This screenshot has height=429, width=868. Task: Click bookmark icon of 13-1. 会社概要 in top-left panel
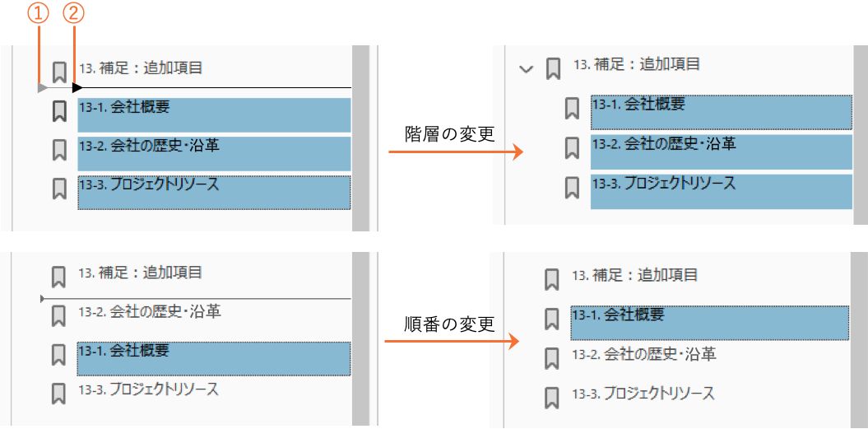coord(59,110)
